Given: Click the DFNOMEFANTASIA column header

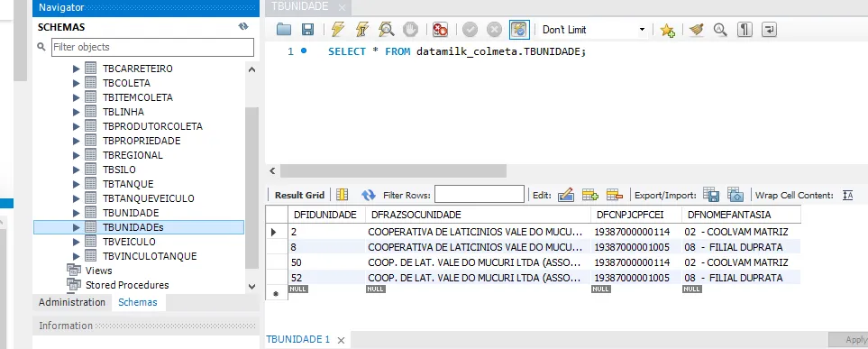Looking at the screenshot, I should coord(741,215).
